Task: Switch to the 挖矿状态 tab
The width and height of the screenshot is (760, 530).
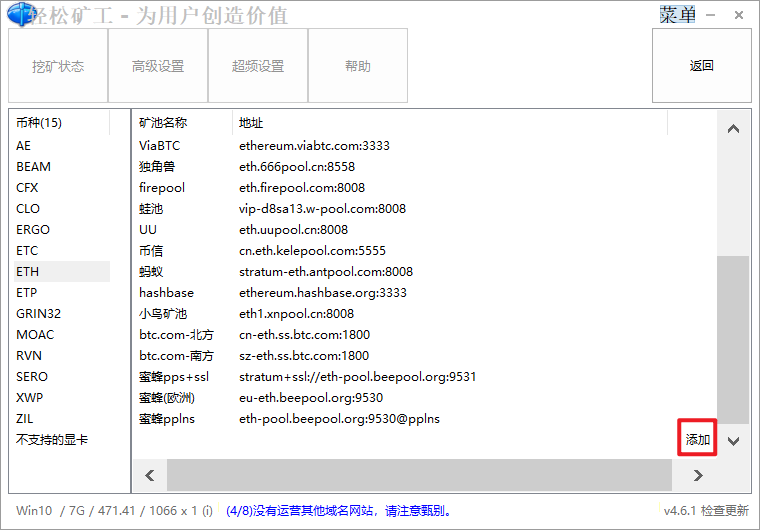Action: (x=58, y=66)
